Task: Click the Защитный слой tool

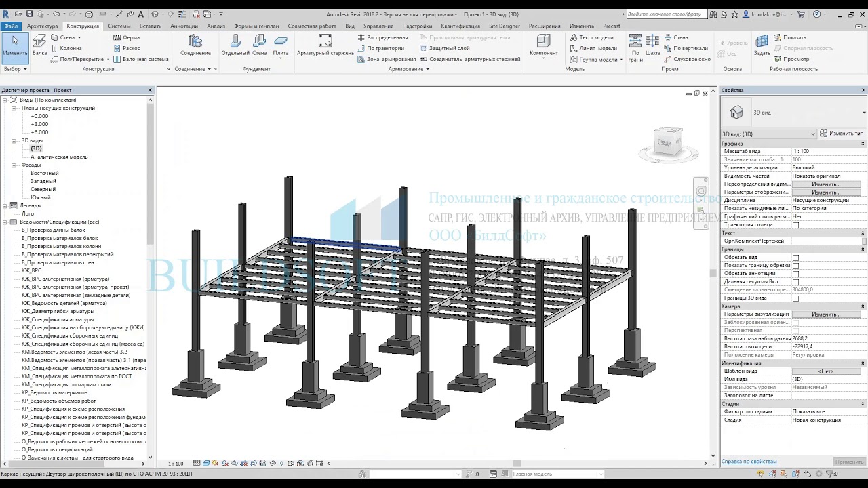Action: coord(445,48)
